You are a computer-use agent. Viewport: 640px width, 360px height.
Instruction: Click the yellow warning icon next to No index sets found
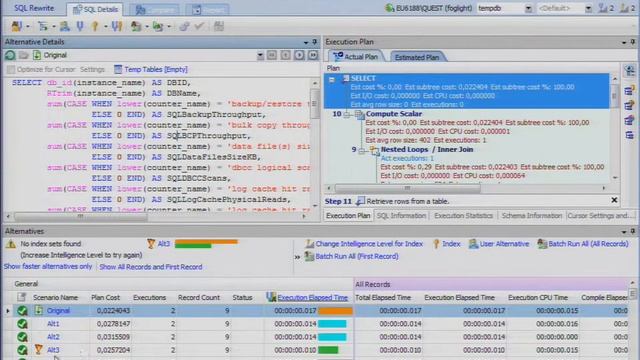(11, 244)
